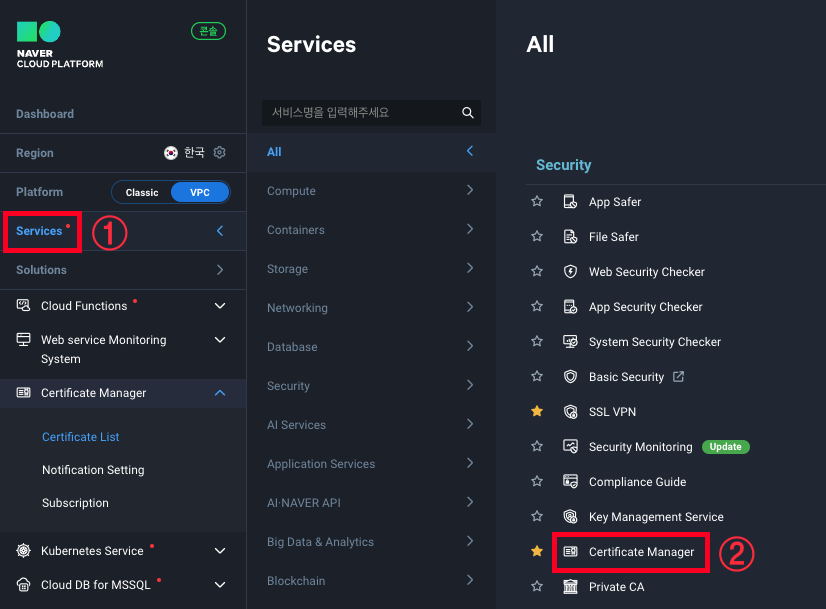This screenshot has width=826, height=609.
Task: Click the Certificate Manager icon in Security list
Action: coord(570,552)
